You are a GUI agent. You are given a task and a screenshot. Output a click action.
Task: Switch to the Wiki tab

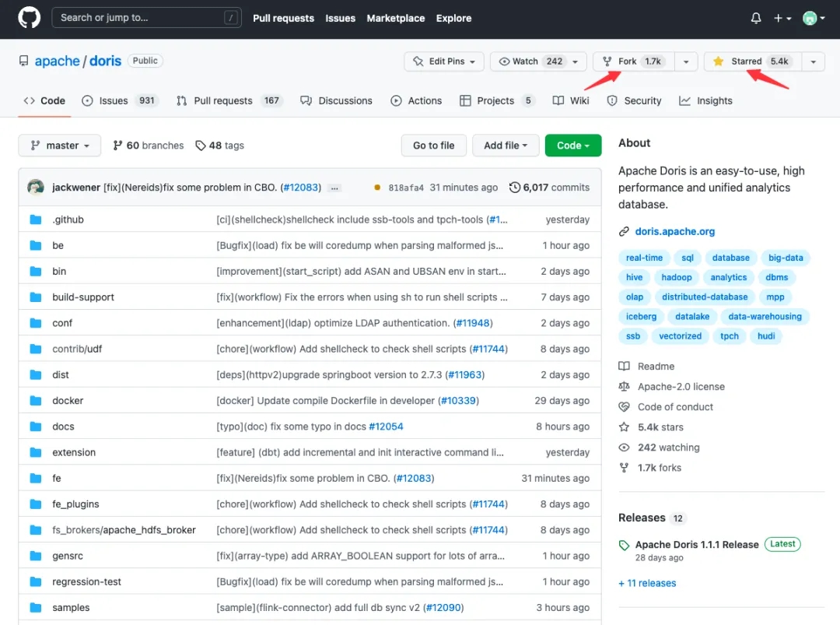coord(571,100)
